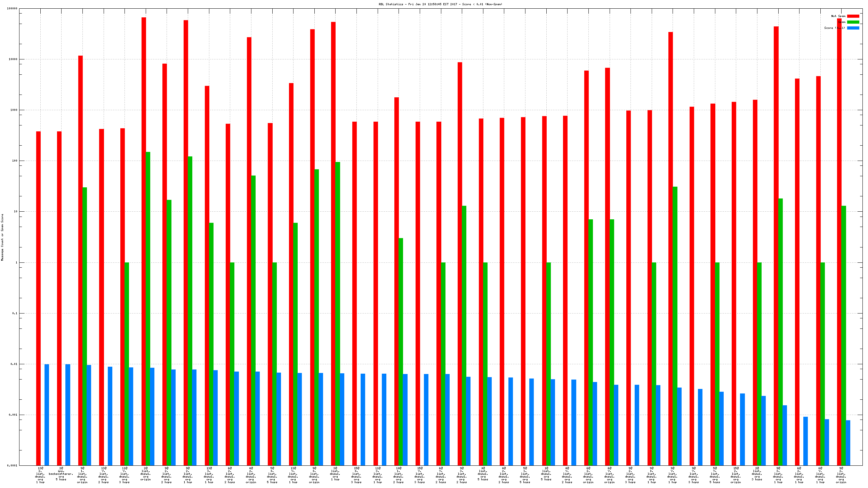
Task: Click the blue Score legend swatch
Action: coord(853,28)
